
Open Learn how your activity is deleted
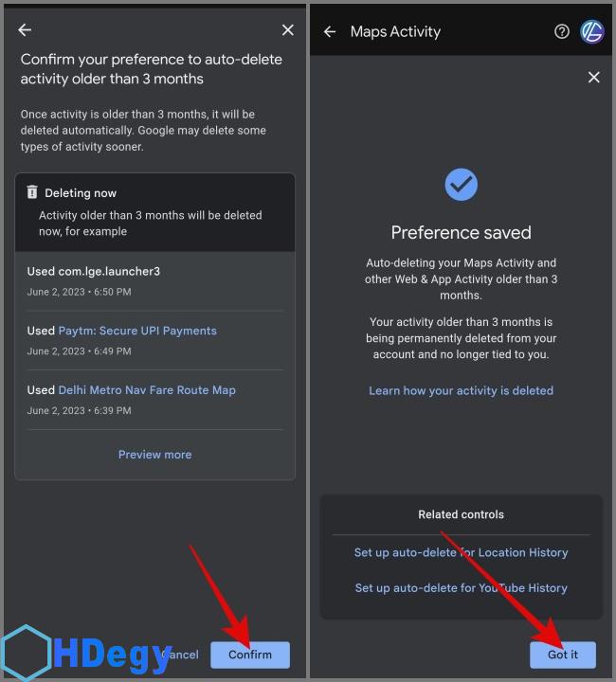click(461, 390)
